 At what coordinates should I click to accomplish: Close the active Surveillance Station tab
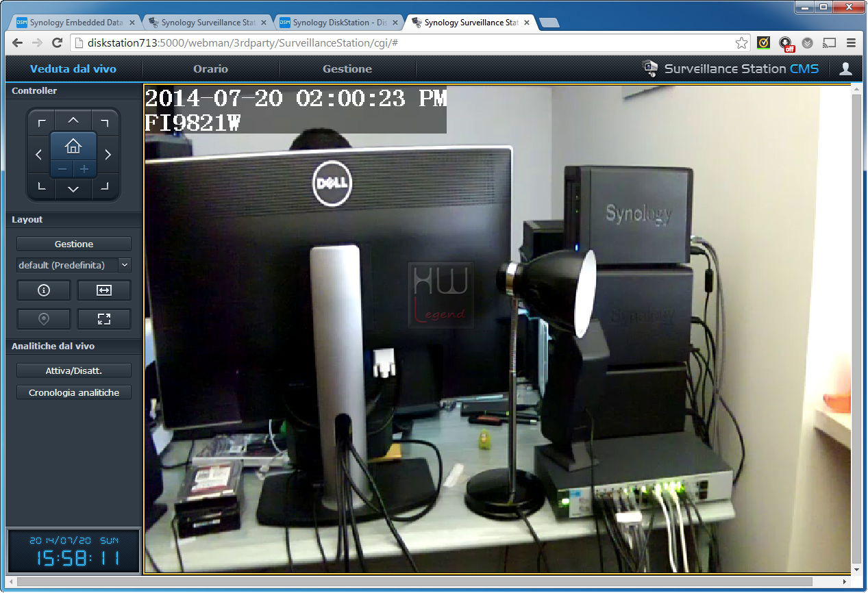tap(526, 23)
